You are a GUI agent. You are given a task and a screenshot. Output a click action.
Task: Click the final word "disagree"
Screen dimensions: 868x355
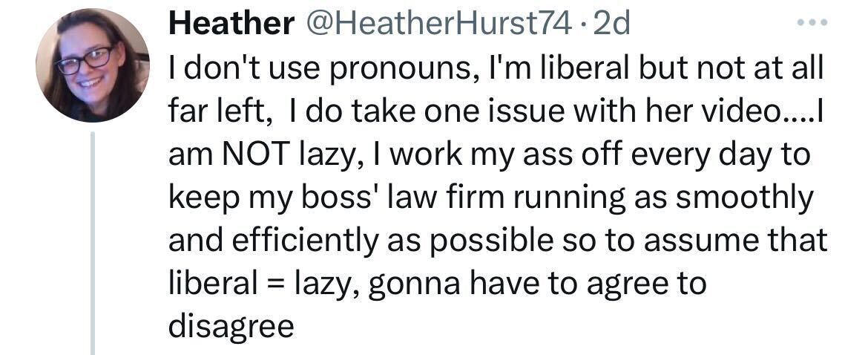[x=231, y=327]
